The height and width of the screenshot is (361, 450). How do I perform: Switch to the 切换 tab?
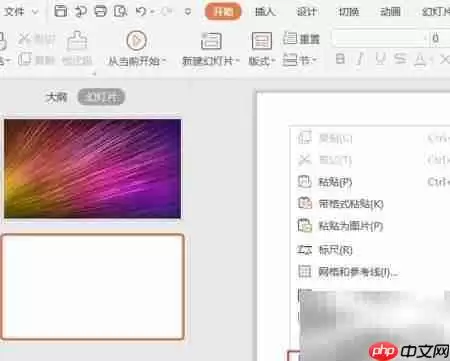[x=349, y=12]
